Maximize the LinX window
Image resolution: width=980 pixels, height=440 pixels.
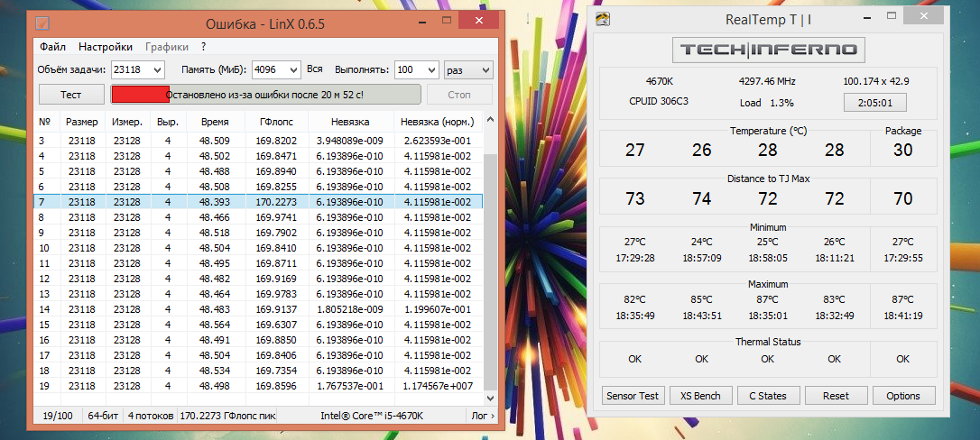[447, 21]
